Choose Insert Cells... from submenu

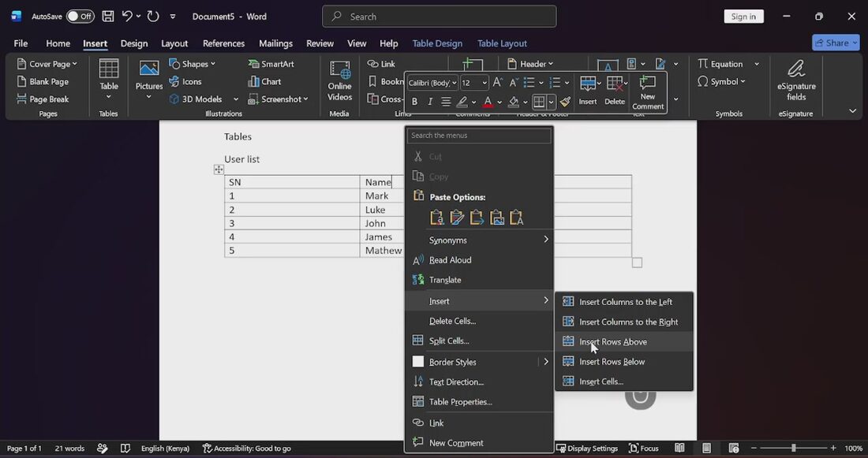624,381
